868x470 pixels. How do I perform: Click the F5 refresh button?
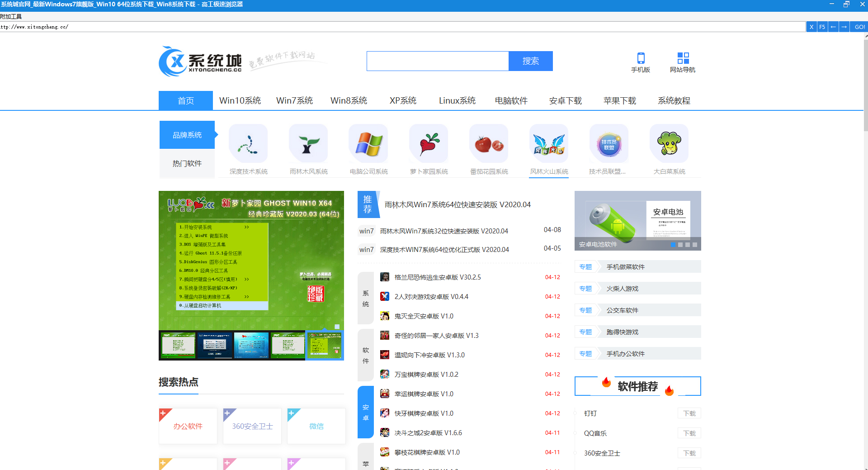[x=822, y=27]
